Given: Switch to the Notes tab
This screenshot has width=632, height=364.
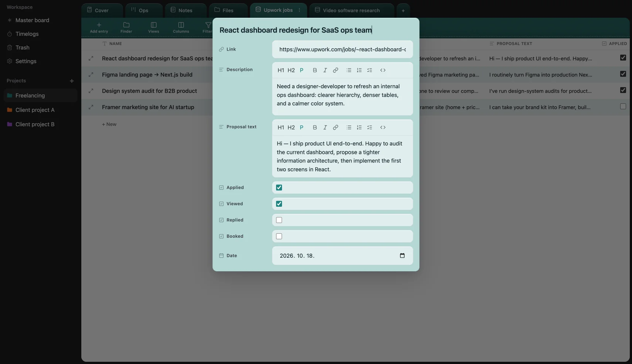Looking at the screenshot, I should pos(186,10).
